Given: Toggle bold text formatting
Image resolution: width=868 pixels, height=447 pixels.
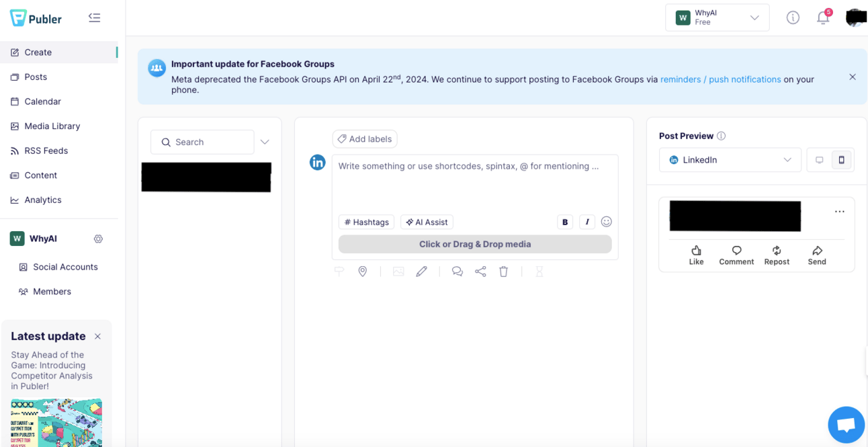Looking at the screenshot, I should click(x=565, y=222).
